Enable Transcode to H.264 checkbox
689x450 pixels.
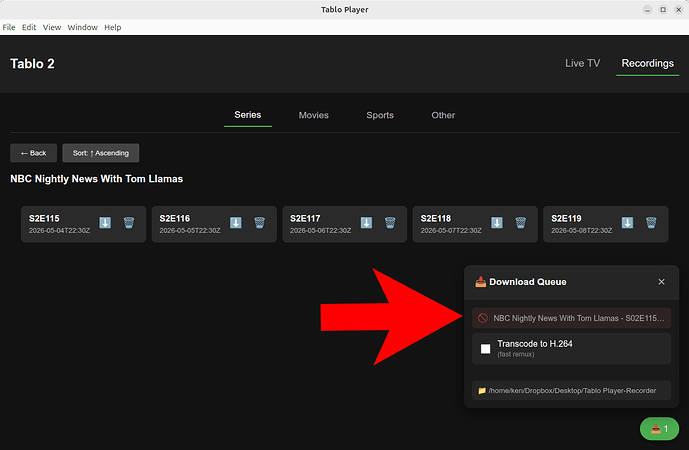[486, 349]
